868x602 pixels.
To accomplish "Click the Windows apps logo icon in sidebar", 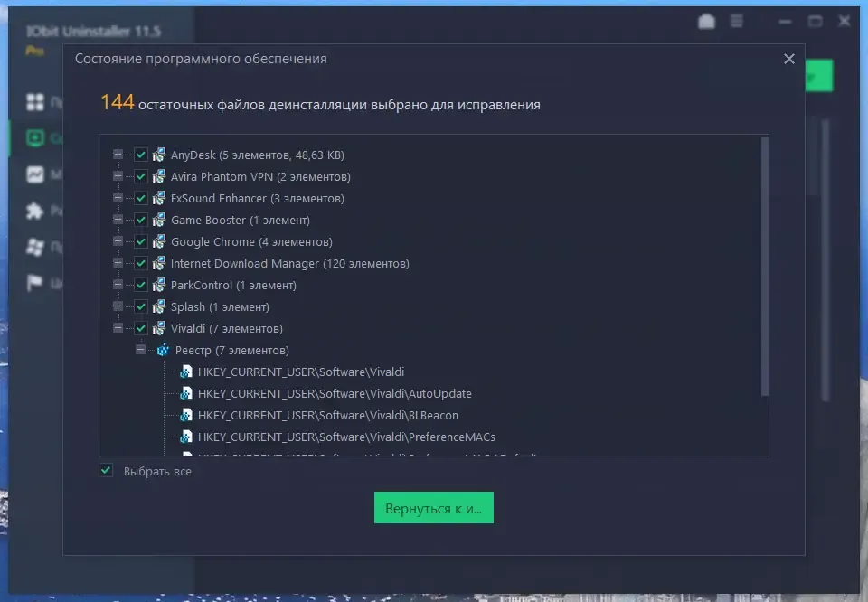I will point(35,247).
